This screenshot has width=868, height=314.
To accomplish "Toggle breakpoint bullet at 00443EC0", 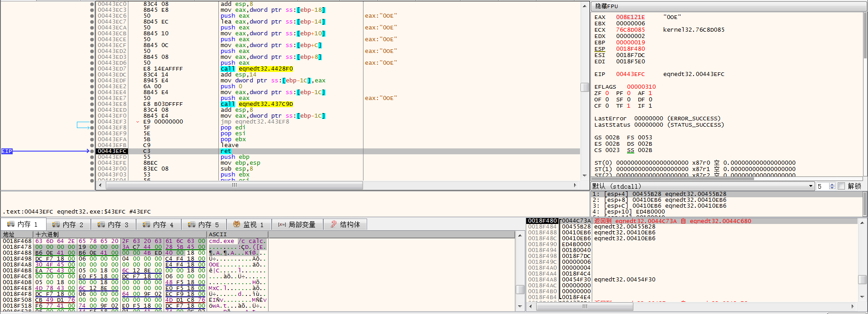I will (x=92, y=4).
